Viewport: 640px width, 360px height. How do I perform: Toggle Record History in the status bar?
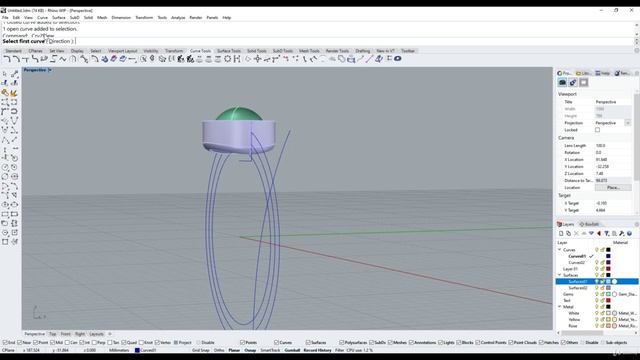pyautogui.click(x=318, y=350)
